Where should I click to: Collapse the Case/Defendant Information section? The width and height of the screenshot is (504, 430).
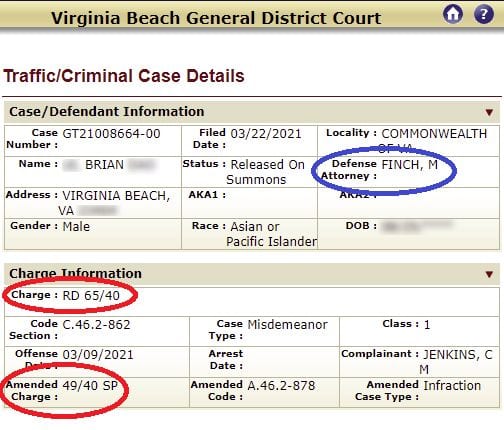pos(489,112)
